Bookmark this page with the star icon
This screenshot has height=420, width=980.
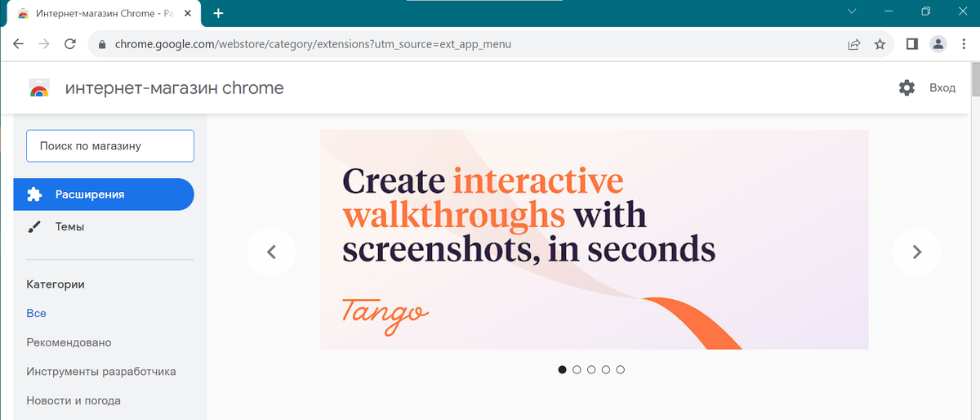click(880, 44)
